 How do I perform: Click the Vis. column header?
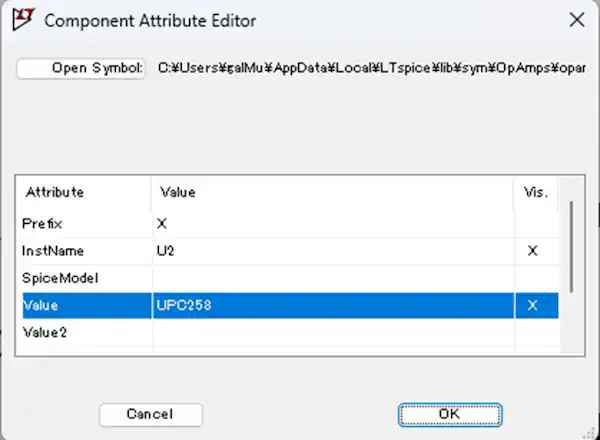[535, 192]
